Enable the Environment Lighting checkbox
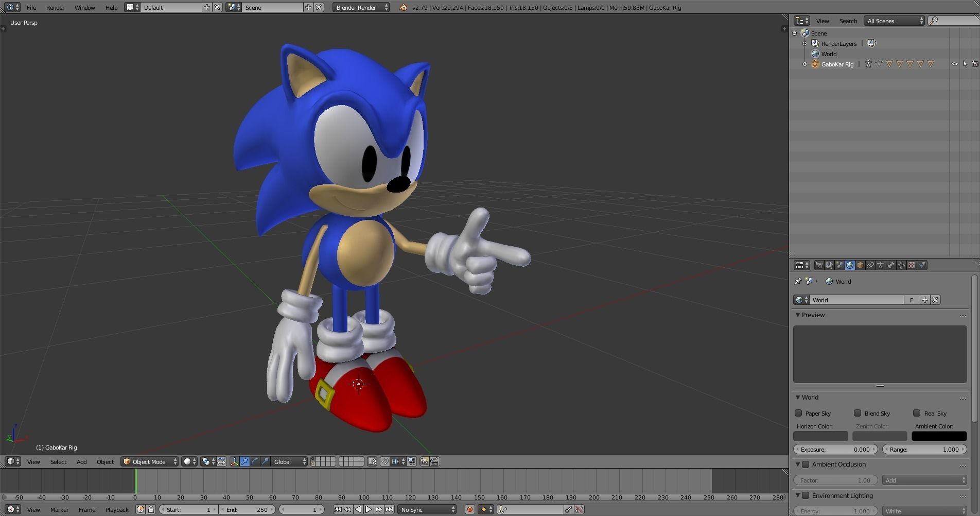 (x=806, y=496)
